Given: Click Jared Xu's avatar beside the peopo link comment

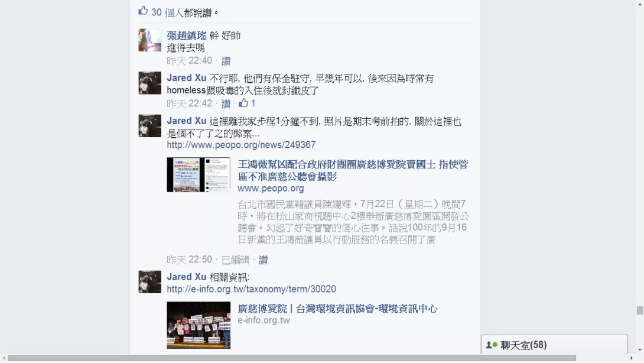Looking at the screenshot, I should 150,126.
